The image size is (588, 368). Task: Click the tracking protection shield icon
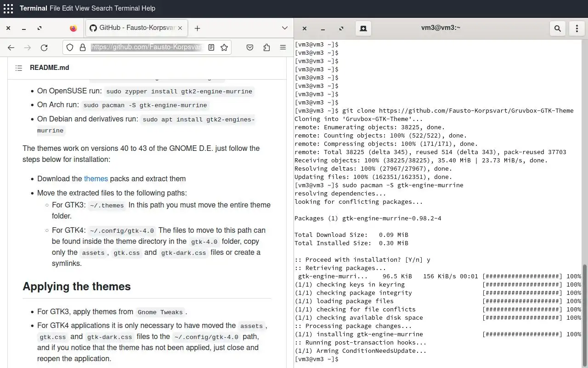pyautogui.click(x=70, y=47)
